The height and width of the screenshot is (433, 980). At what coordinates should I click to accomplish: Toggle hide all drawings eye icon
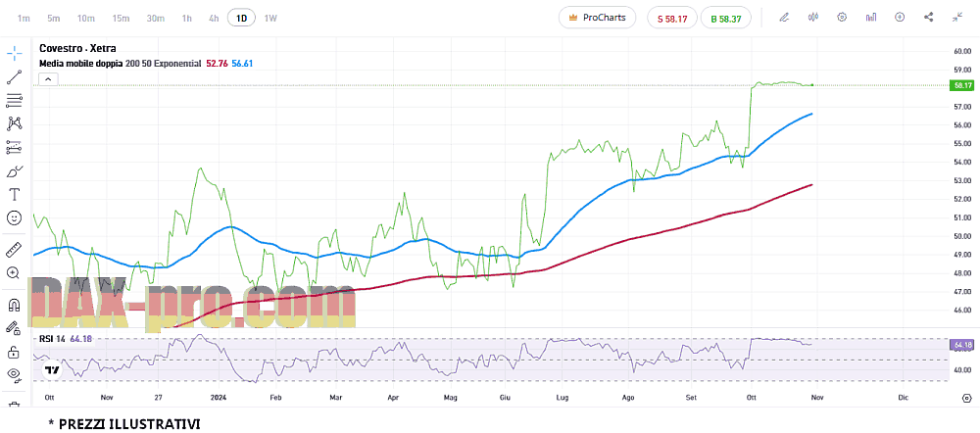point(14,375)
